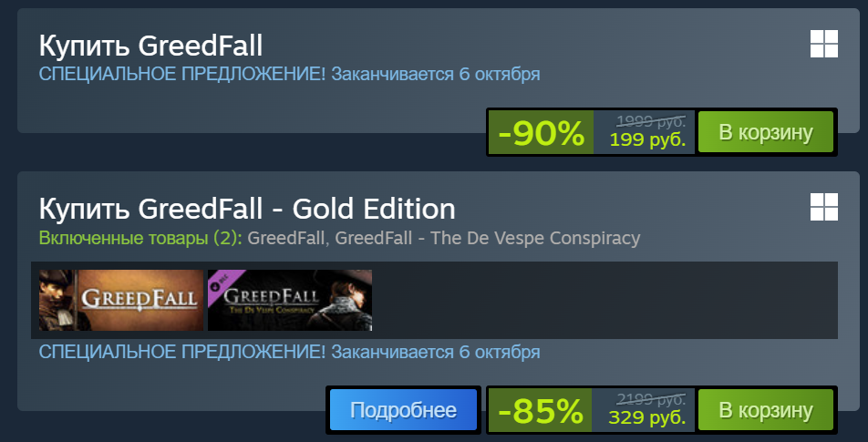Click the crossed-out 1999 руб. original price

[651, 120]
